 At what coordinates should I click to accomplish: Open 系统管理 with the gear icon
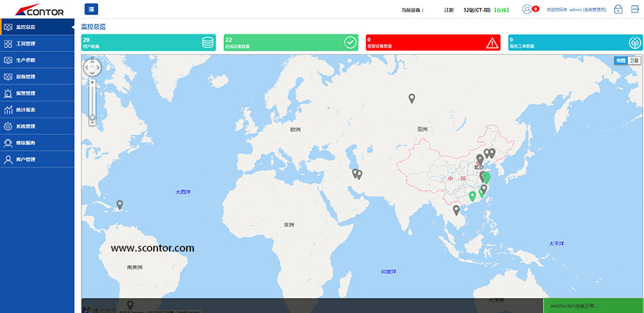point(37,126)
